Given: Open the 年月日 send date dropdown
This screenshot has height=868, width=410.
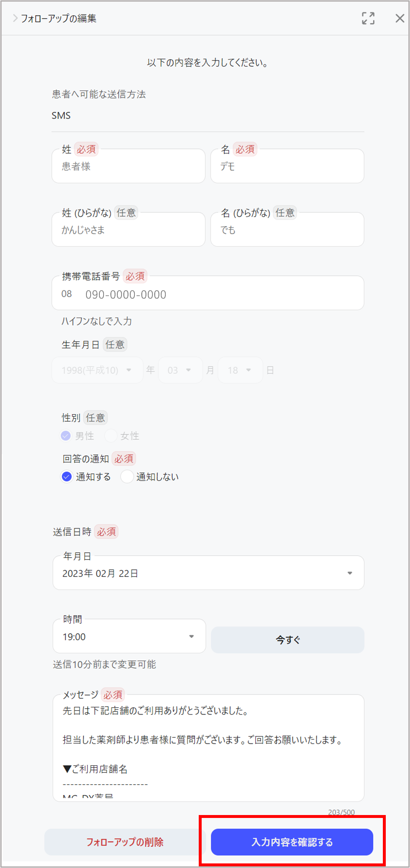Looking at the screenshot, I should (208, 573).
